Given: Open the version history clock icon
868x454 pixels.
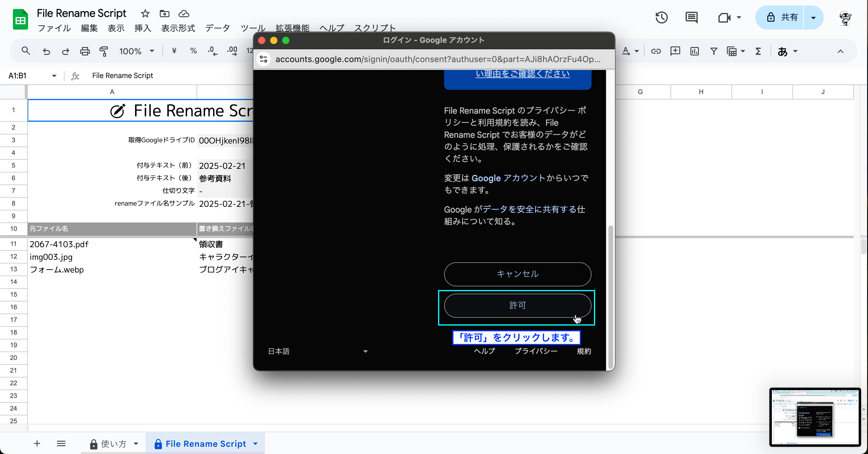Looking at the screenshot, I should pyautogui.click(x=661, y=17).
